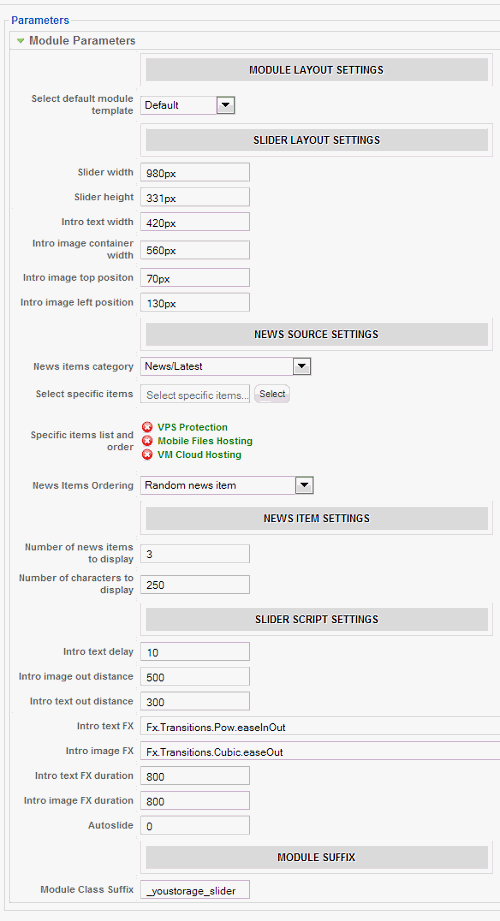Open News items category dropdown
This screenshot has width=500, height=921.
(x=301, y=367)
